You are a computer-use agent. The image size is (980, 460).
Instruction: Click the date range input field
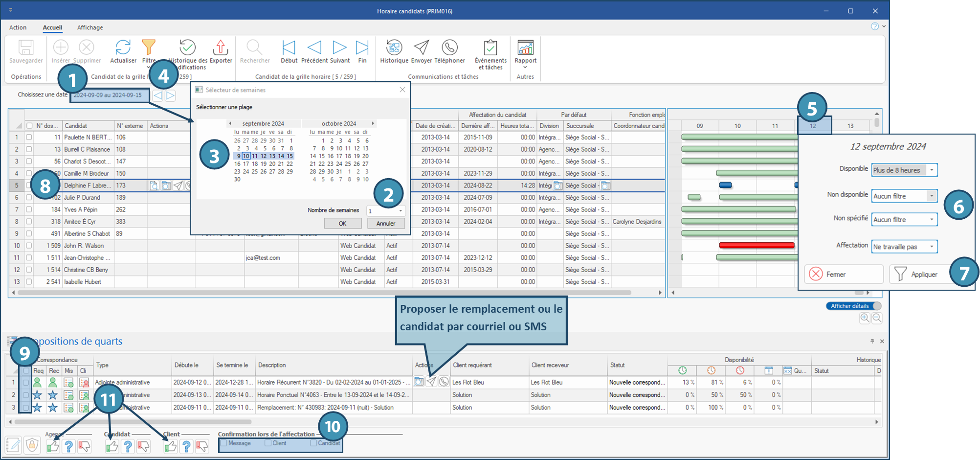click(x=109, y=95)
